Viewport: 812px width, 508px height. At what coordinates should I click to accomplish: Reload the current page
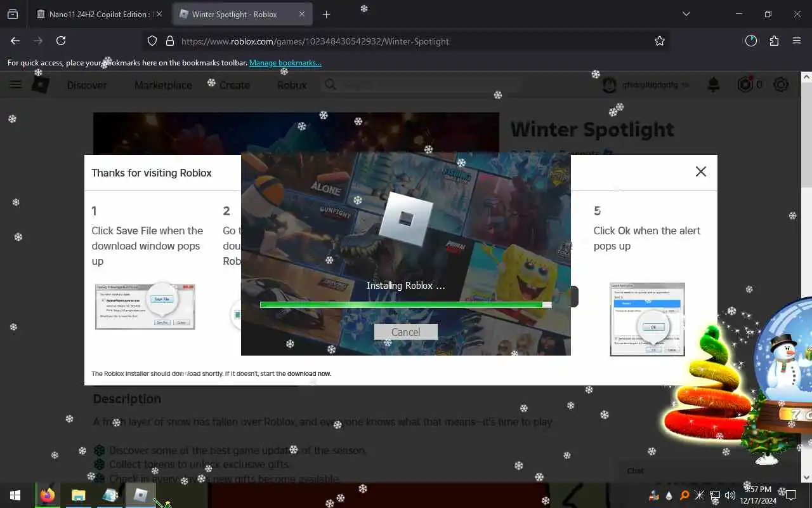coord(61,41)
